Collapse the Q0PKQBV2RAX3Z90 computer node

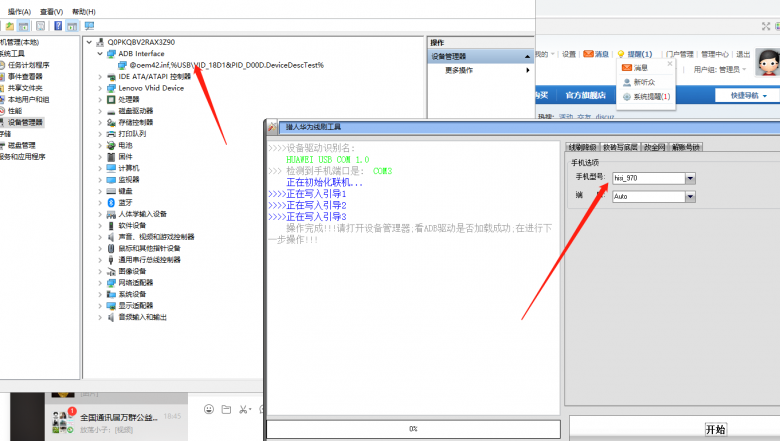click(x=89, y=42)
